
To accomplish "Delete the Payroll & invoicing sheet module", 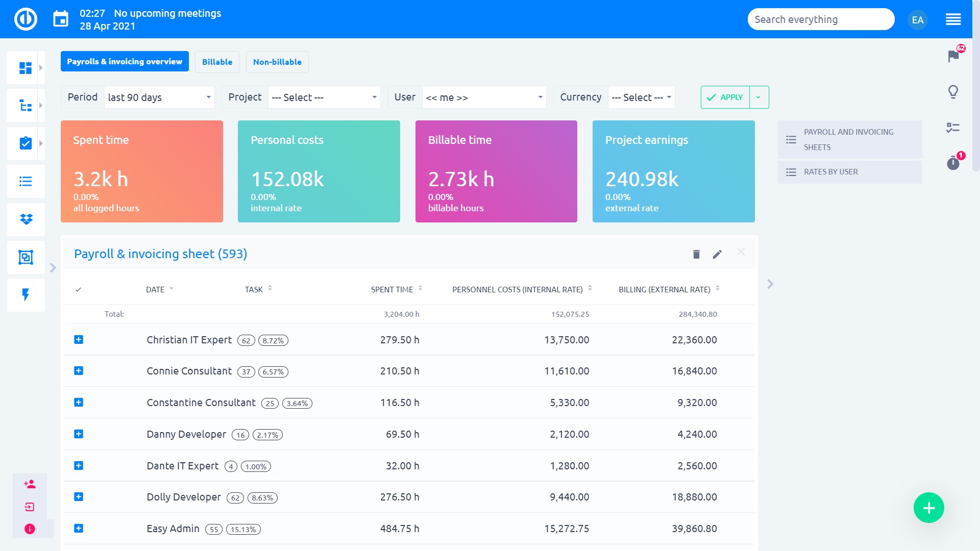I will pyautogui.click(x=696, y=254).
